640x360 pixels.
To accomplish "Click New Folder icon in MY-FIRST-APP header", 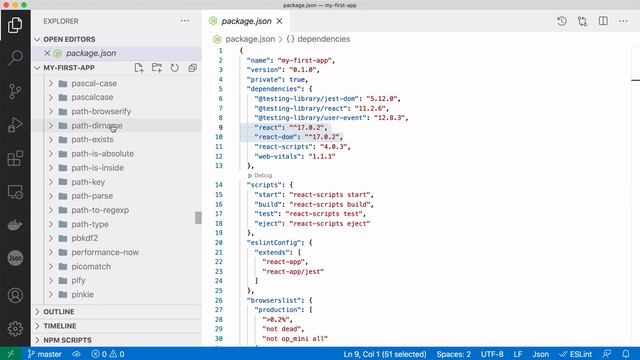I will tap(157, 68).
